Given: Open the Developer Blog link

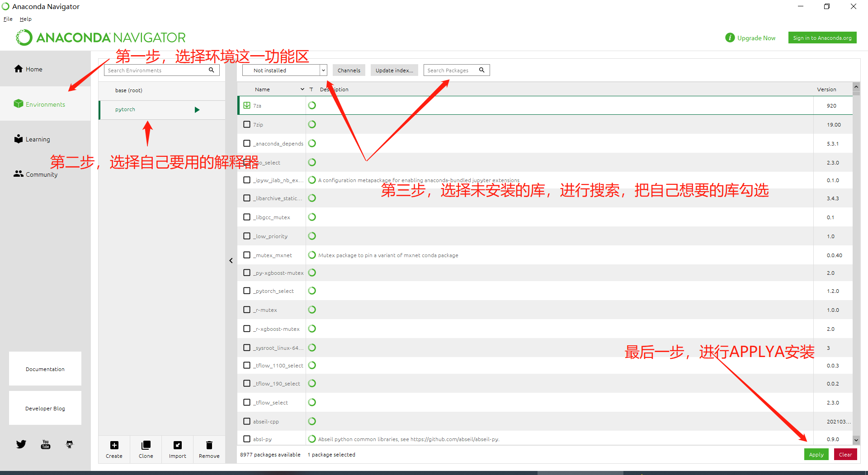Looking at the screenshot, I should click(x=45, y=408).
